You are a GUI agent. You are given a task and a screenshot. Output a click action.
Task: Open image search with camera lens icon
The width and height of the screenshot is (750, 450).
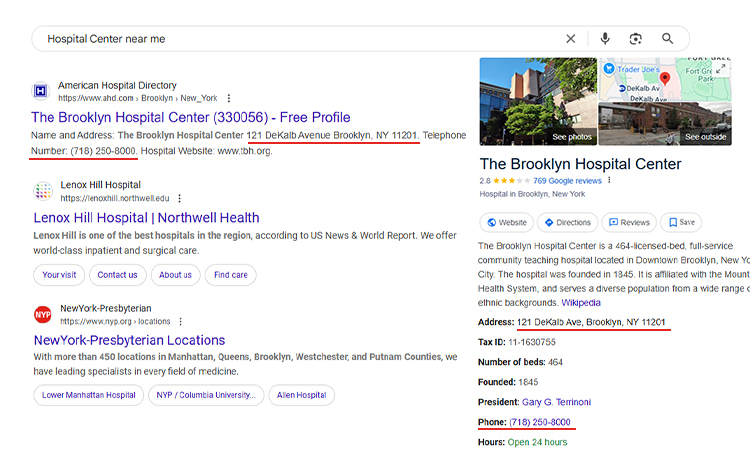pos(635,39)
